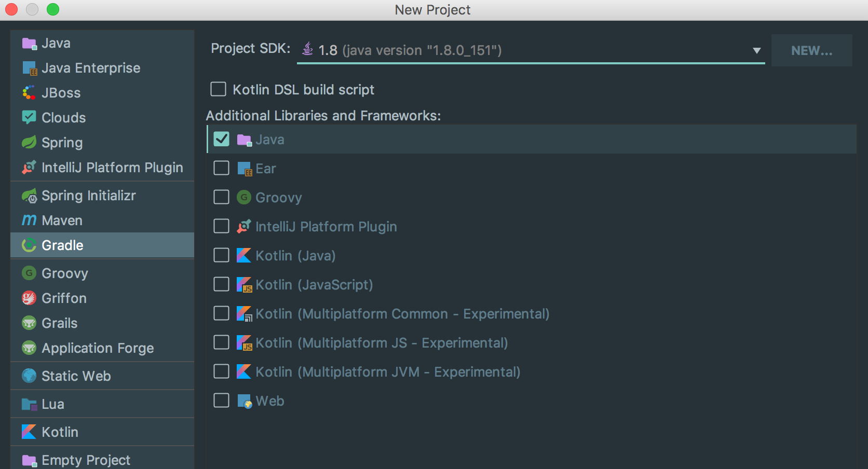The height and width of the screenshot is (469, 868).
Task: Select Application Forge project type
Action: pyautogui.click(x=102, y=348)
